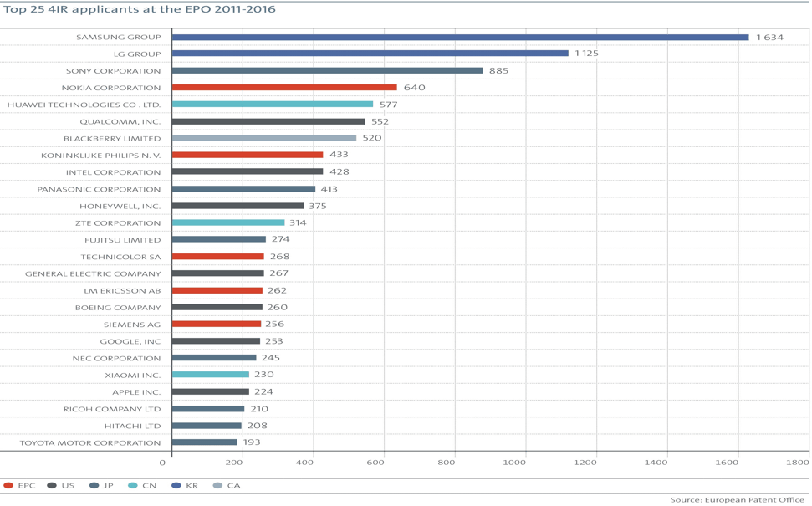Click the PANASONIC CORPORATION label
Viewport: 812px width, 506px height.
coord(99,190)
